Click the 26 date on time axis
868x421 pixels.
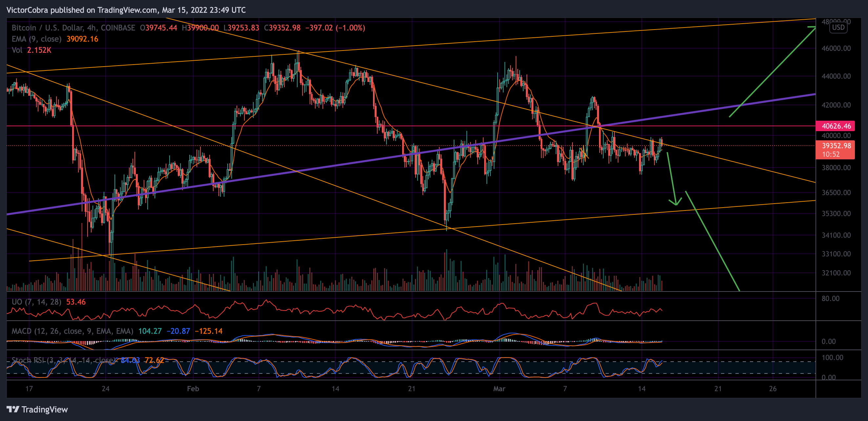(x=773, y=389)
